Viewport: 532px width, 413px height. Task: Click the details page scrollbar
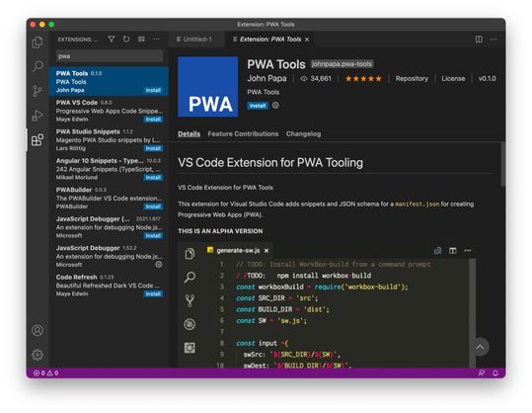coord(502,164)
